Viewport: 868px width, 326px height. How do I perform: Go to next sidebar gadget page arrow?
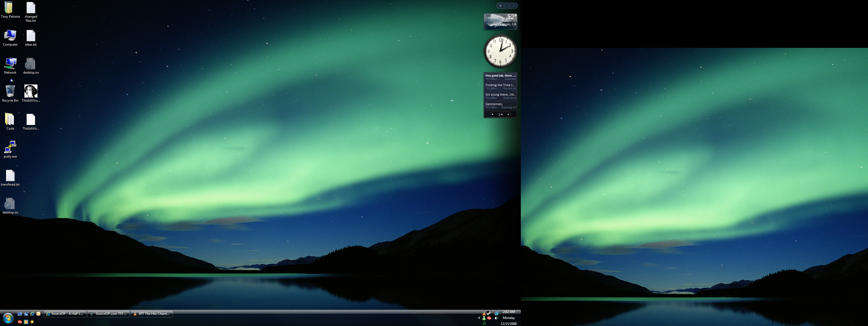click(514, 6)
